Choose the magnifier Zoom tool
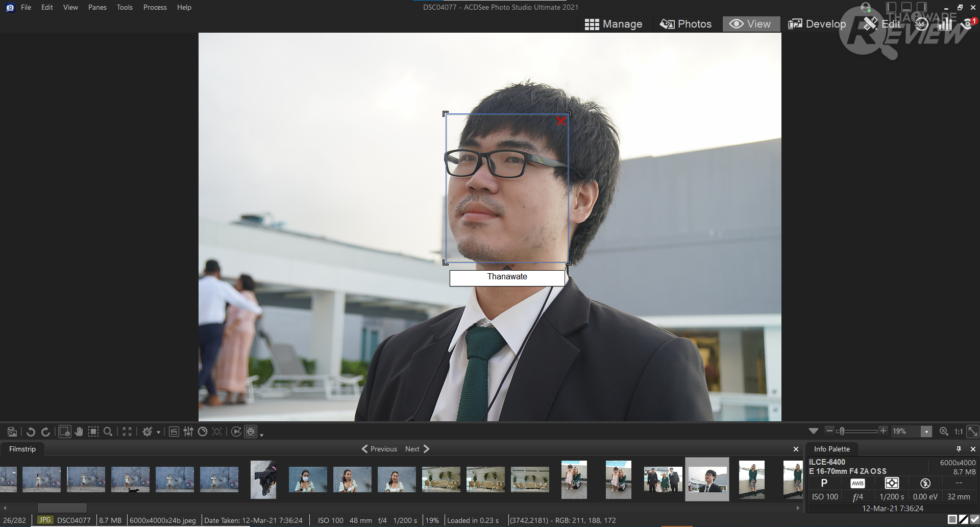 coord(108,432)
